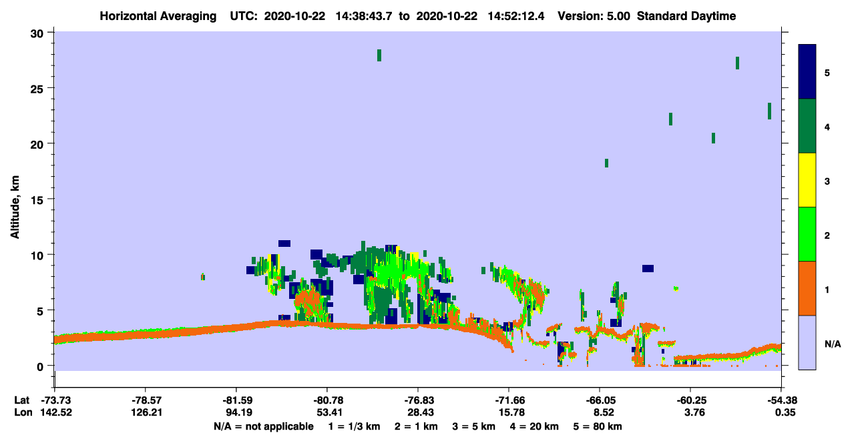Click longitude value 0.35

coord(785,412)
